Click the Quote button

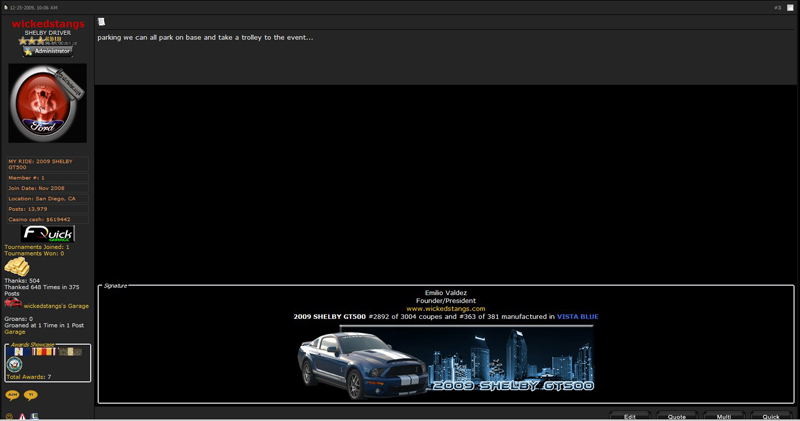click(x=677, y=416)
